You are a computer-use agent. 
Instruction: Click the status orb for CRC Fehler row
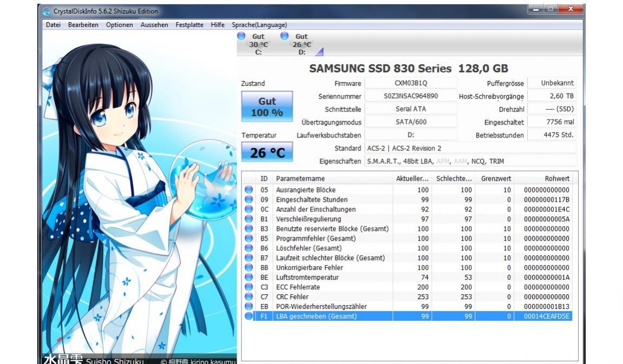point(249,296)
